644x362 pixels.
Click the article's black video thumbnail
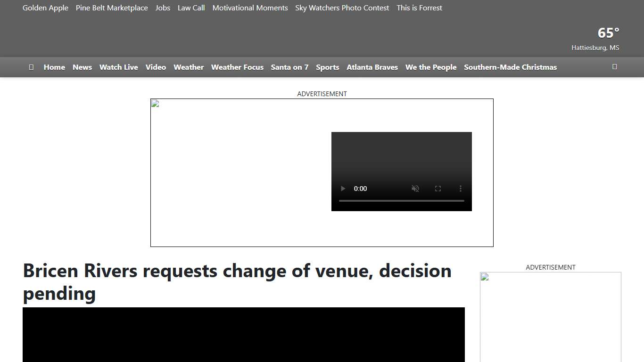(243, 335)
